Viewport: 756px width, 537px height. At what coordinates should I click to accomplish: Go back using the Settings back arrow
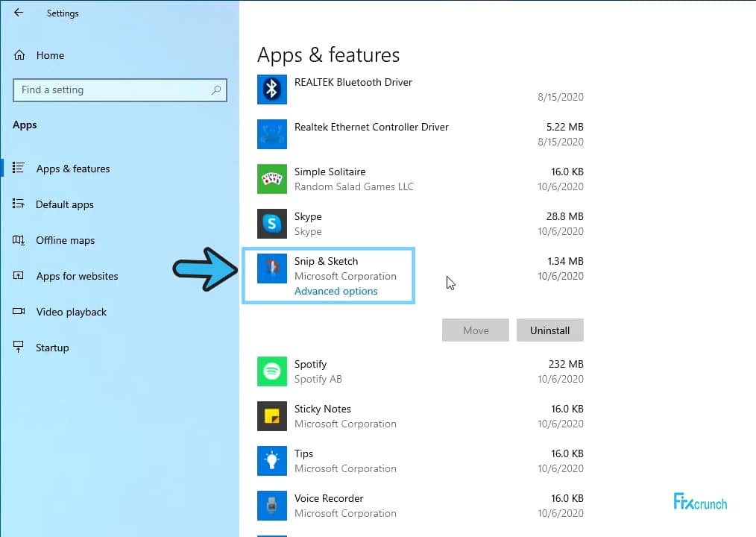pos(19,13)
